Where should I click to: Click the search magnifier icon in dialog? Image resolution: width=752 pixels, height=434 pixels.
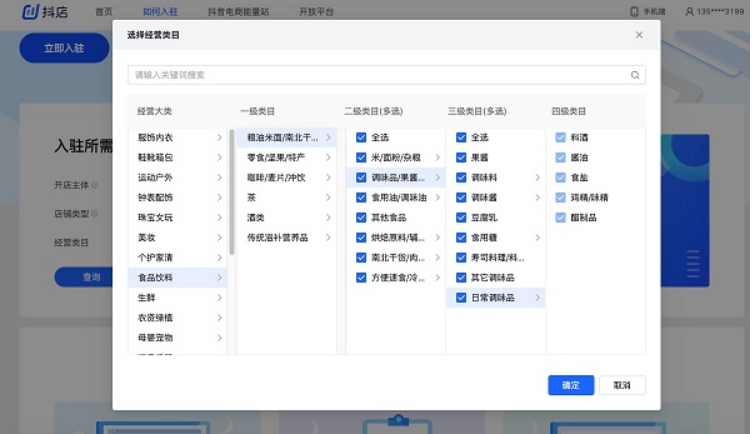tap(634, 75)
